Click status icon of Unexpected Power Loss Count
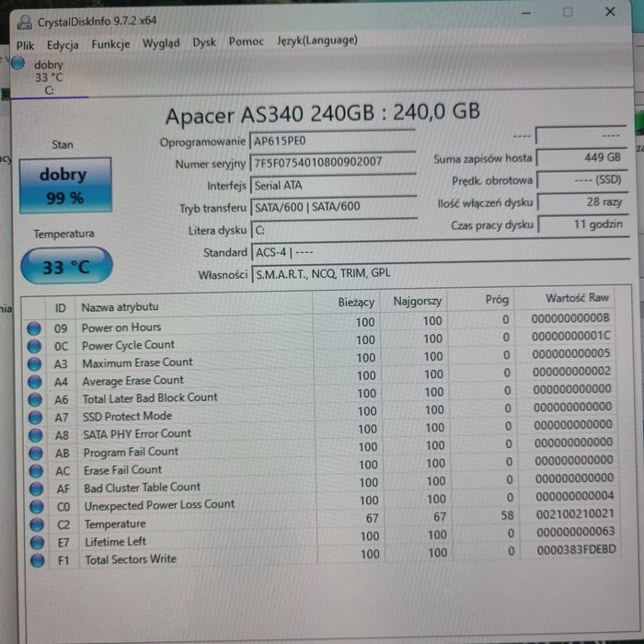This screenshot has width=644, height=644. 37,507
